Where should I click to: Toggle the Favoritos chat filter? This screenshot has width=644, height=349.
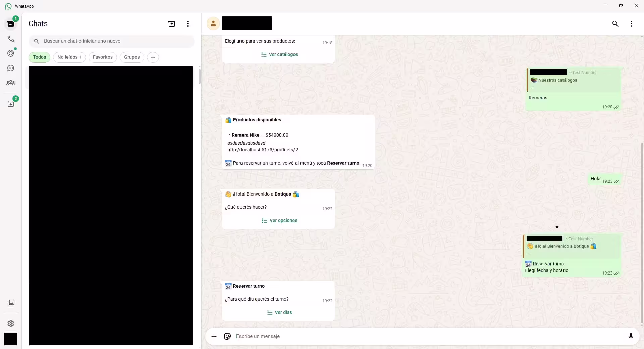point(103,57)
